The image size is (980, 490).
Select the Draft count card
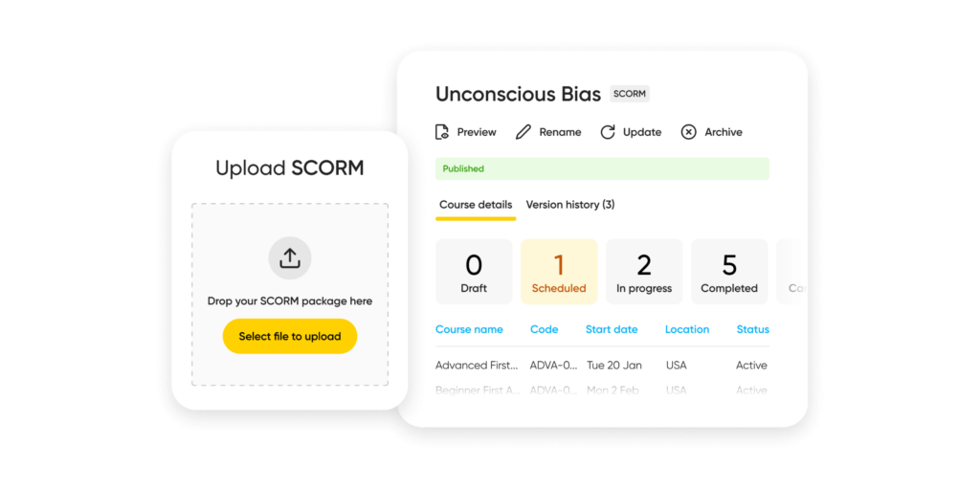click(x=474, y=272)
